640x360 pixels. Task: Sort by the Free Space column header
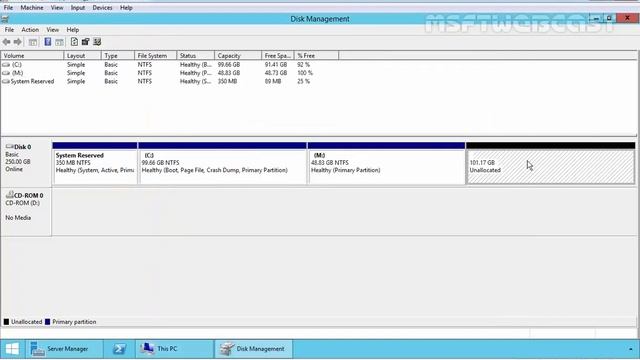[x=278, y=56]
